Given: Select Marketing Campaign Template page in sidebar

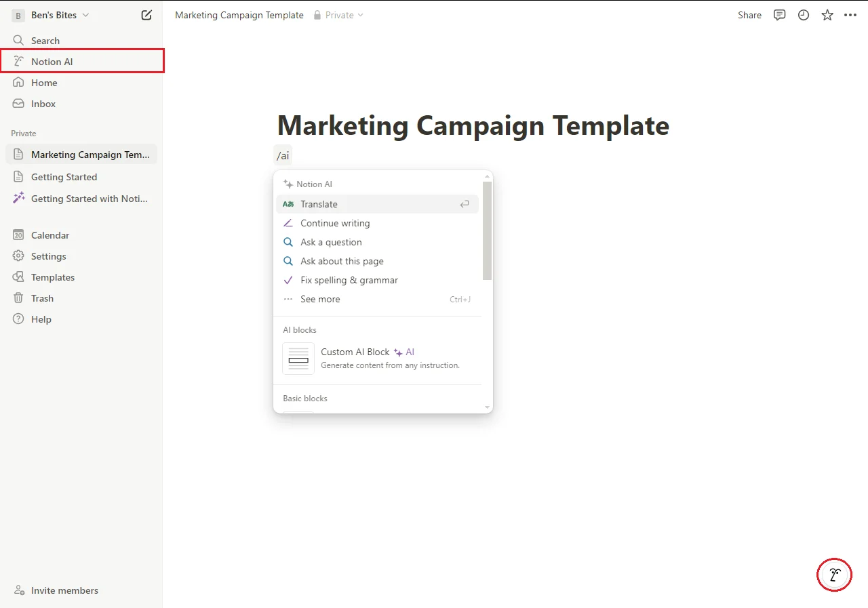Looking at the screenshot, I should (81, 155).
